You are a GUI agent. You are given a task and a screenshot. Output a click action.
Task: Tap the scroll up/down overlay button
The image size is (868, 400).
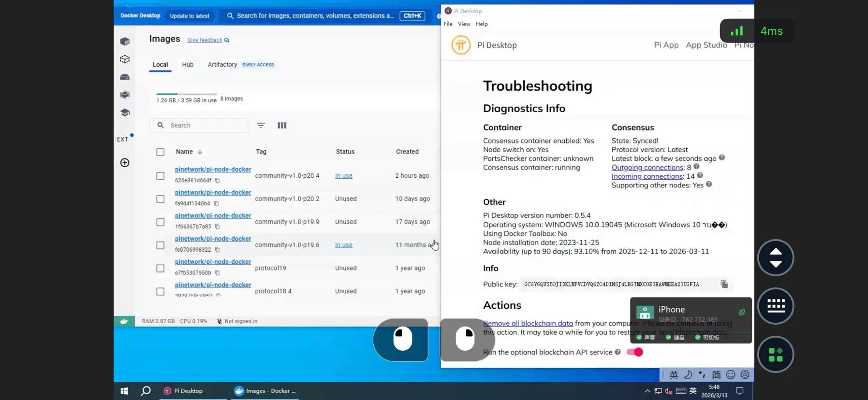tap(776, 257)
